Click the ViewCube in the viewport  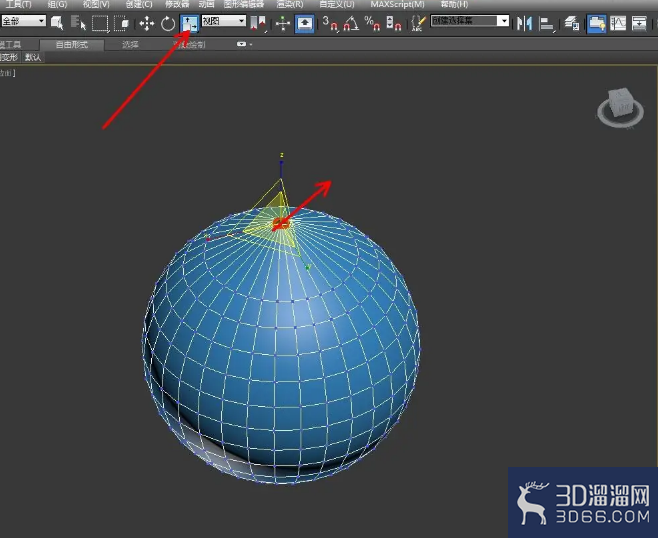pos(620,102)
